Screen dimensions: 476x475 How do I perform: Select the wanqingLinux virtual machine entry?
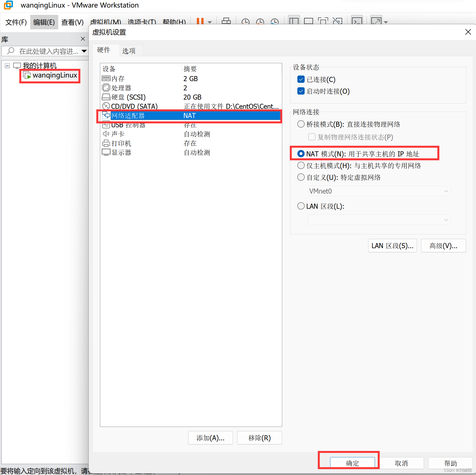55,75
